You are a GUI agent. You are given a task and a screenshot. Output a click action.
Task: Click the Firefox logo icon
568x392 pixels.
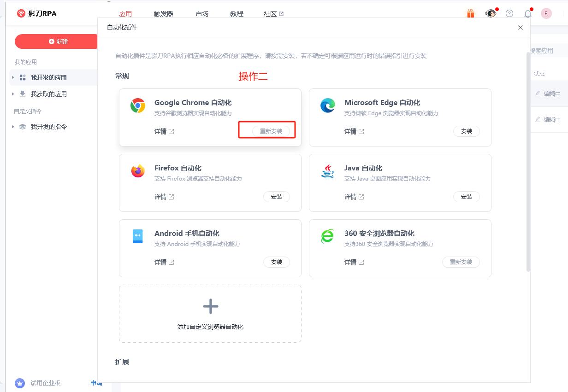pos(138,171)
